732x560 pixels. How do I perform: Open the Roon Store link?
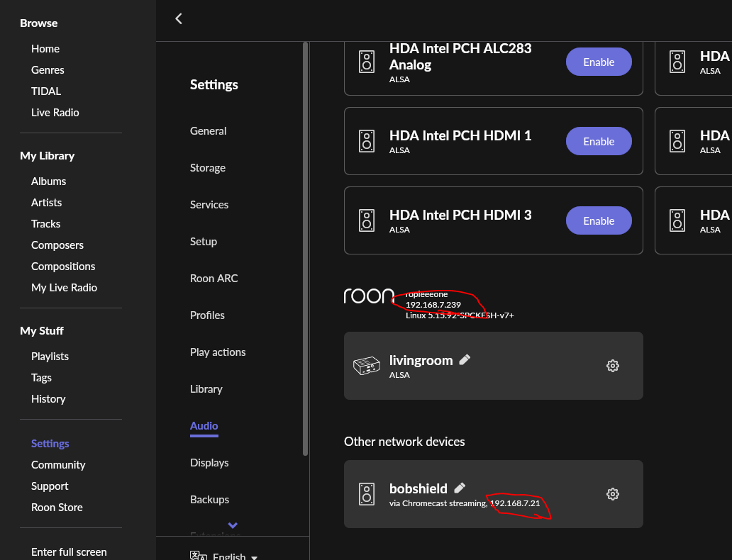pyautogui.click(x=57, y=508)
